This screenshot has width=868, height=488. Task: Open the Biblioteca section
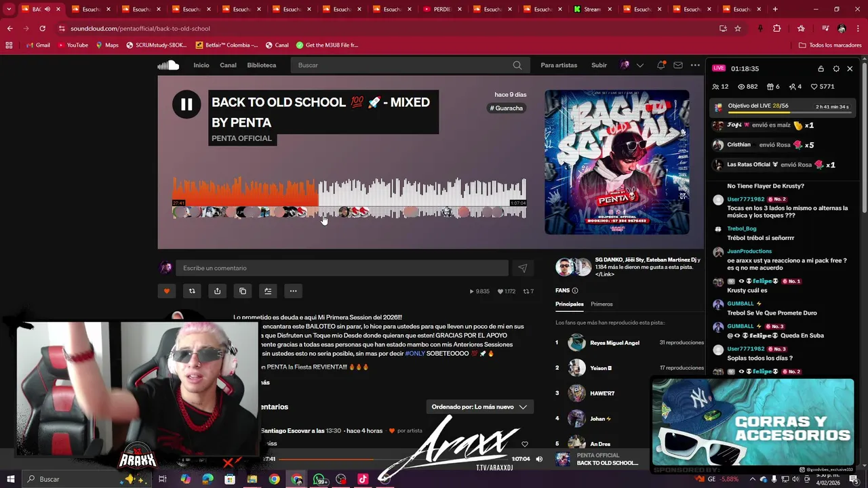(x=262, y=65)
